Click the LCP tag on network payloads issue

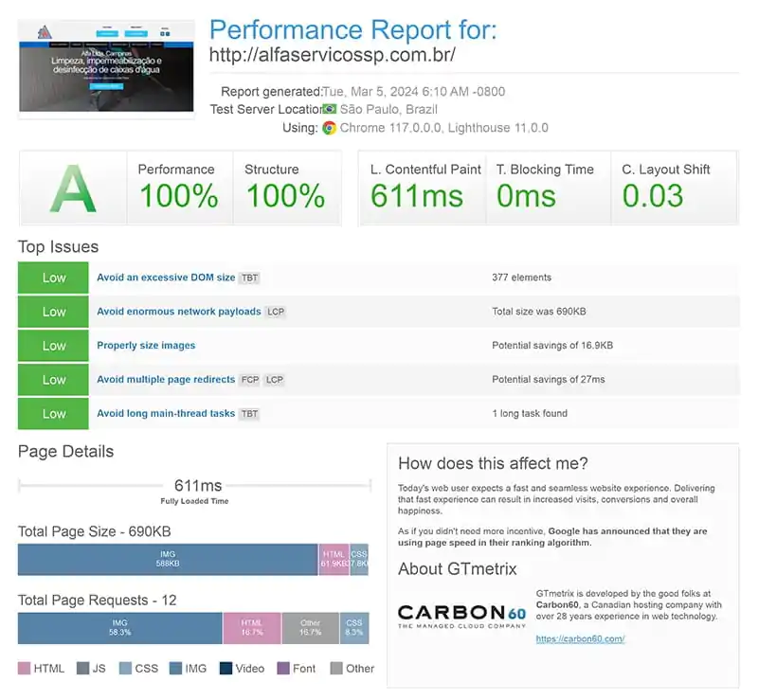click(275, 313)
